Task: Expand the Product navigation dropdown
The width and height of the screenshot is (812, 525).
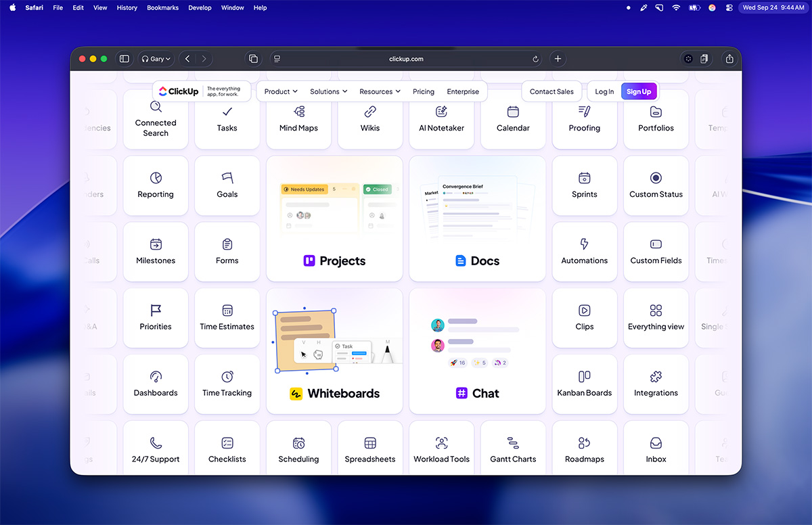Action: pos(281,91)
